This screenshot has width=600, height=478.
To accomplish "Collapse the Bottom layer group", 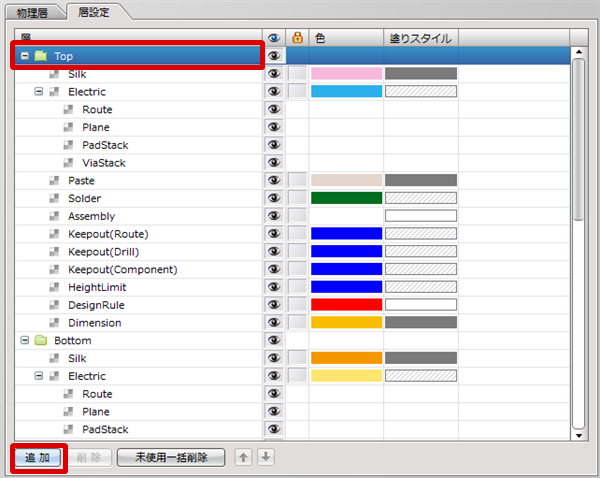I will coord(25,341).
